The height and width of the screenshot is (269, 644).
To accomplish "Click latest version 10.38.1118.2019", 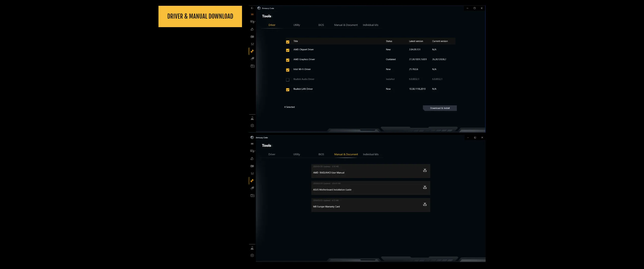I will [417, 89].
